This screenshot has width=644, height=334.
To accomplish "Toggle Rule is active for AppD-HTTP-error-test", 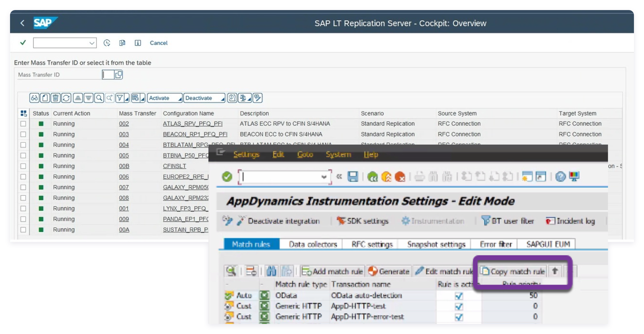I will (x=459, y=317).
